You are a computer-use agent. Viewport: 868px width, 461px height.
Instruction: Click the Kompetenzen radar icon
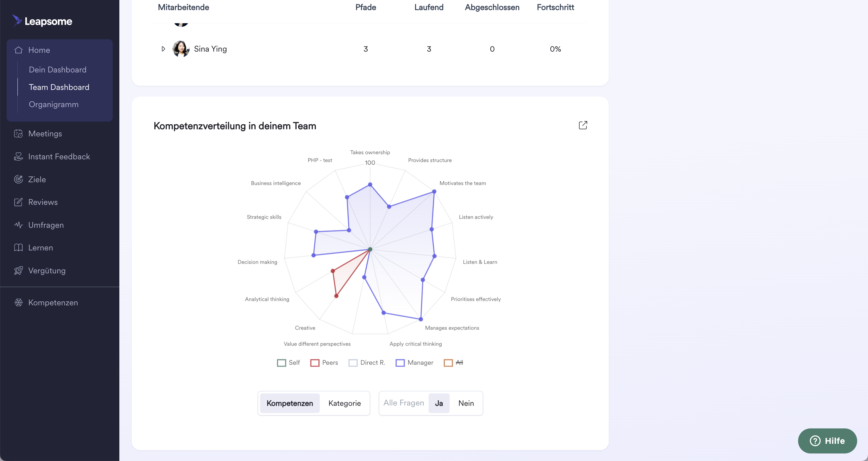(18, 303)
